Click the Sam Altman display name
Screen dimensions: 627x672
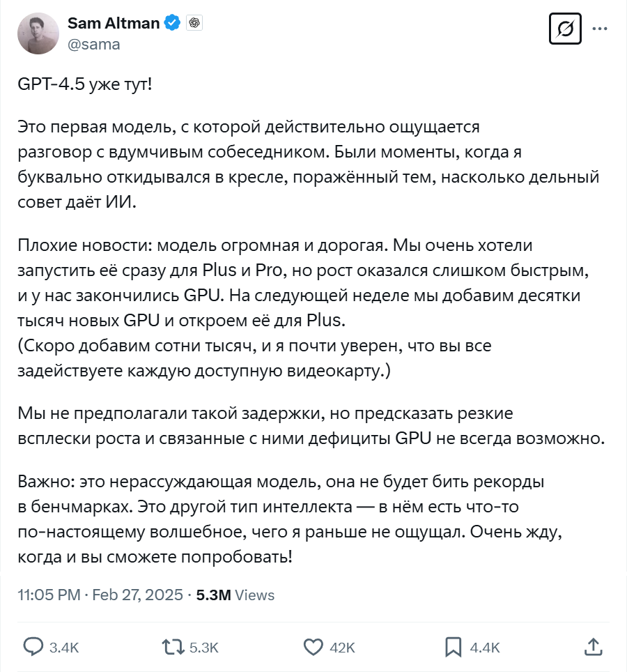(x=114, y=23)
